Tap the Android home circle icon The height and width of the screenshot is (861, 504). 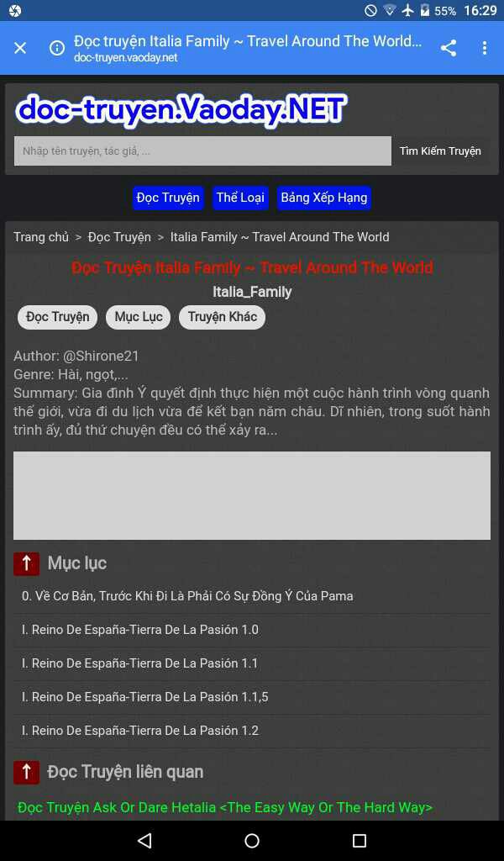[252, 840]
